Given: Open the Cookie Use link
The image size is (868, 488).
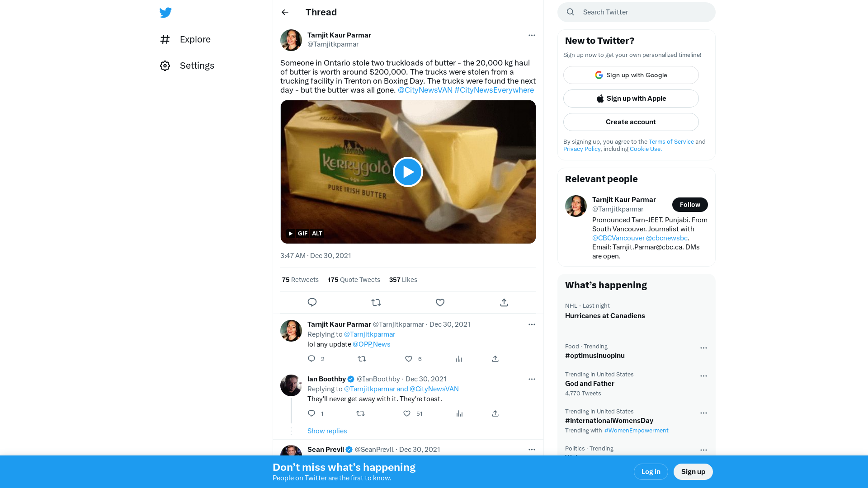Looking at the screenshot, I should coord(646,149).
